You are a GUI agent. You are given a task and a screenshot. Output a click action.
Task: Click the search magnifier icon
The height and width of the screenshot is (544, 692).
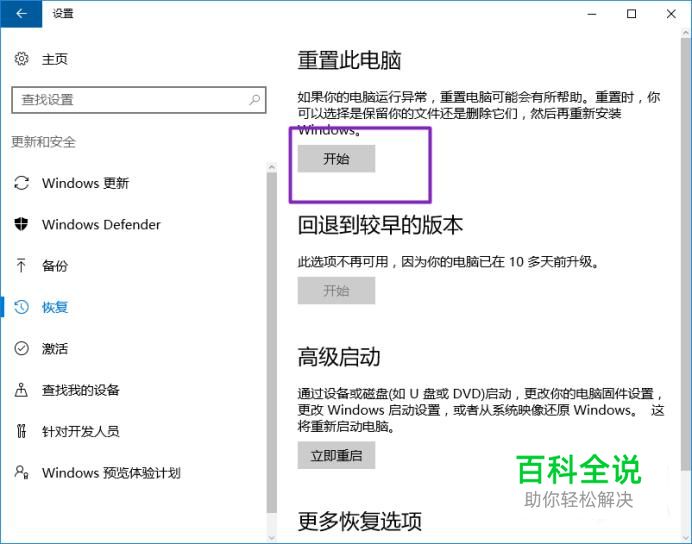(x=255, y=100)
